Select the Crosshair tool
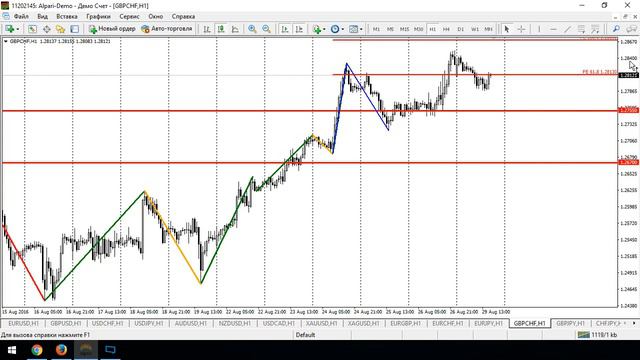The height and width of the screenshot is (360, 640). [x=521, y=29]
